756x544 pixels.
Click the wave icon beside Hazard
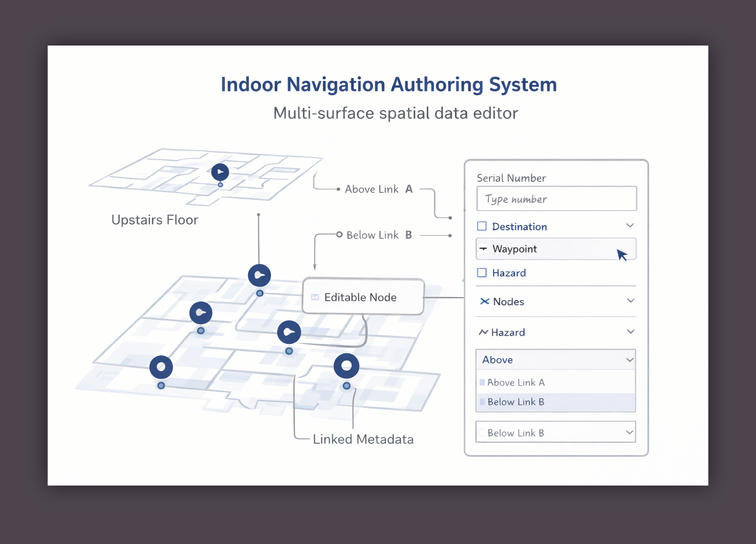point(483,332)
